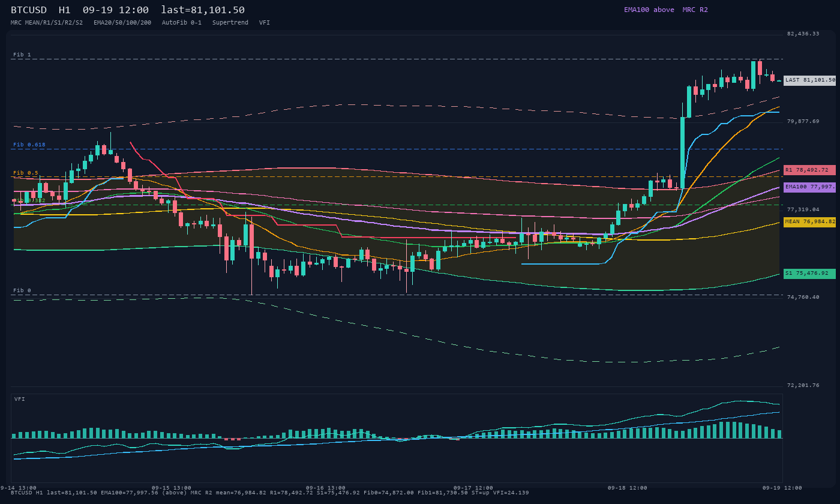
Task: Click the 09-19 12:00 time axis label
Action: [782, 488]
